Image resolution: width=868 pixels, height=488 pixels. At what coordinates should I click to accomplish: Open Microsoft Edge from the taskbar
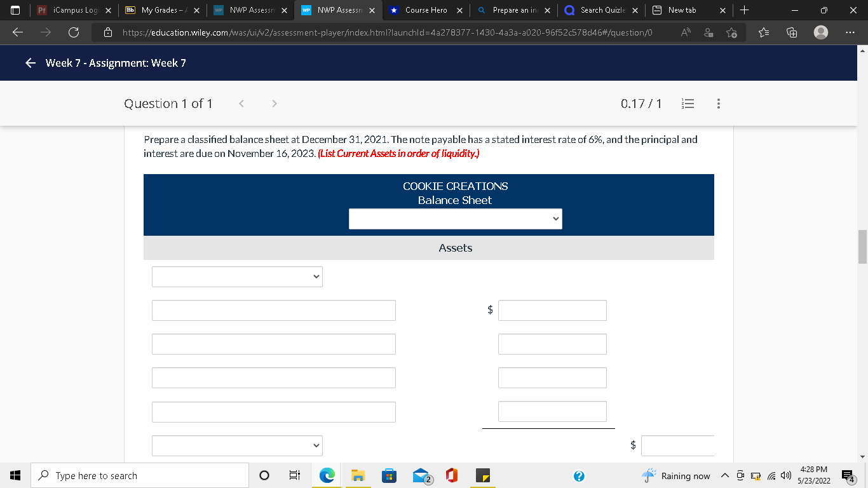pos(327,475)
